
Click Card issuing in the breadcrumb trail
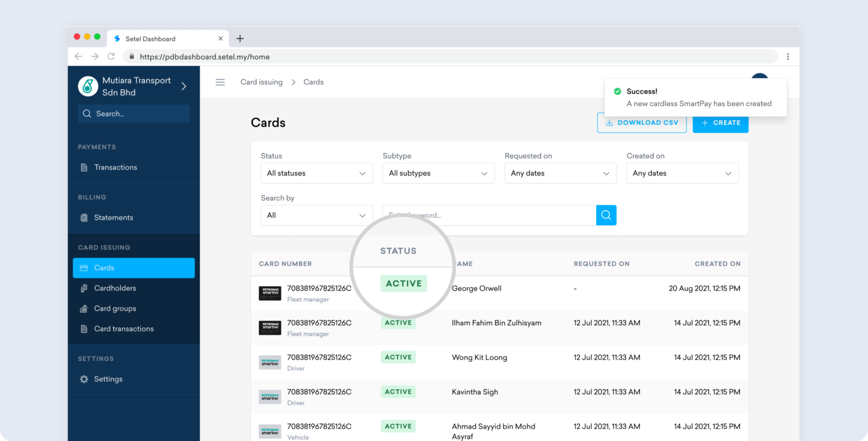(261, 82)
